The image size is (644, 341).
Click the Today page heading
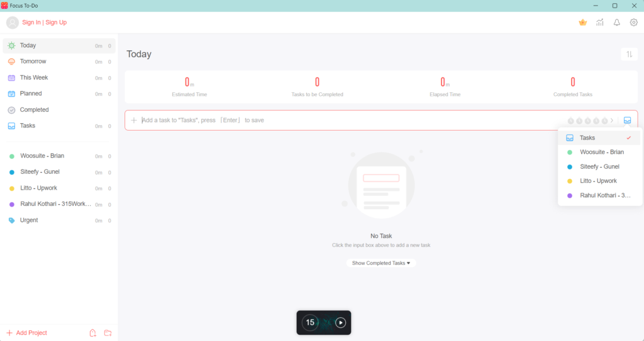pos(139,54)
